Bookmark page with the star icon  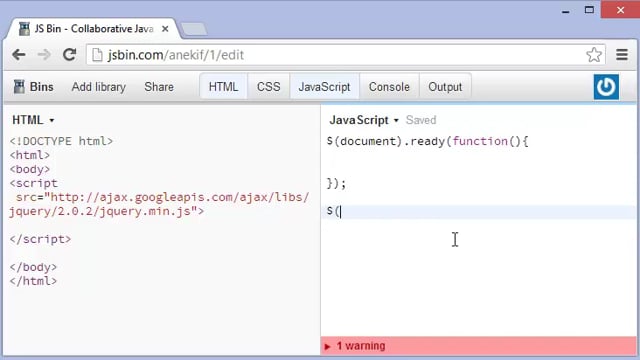[594, 55]
